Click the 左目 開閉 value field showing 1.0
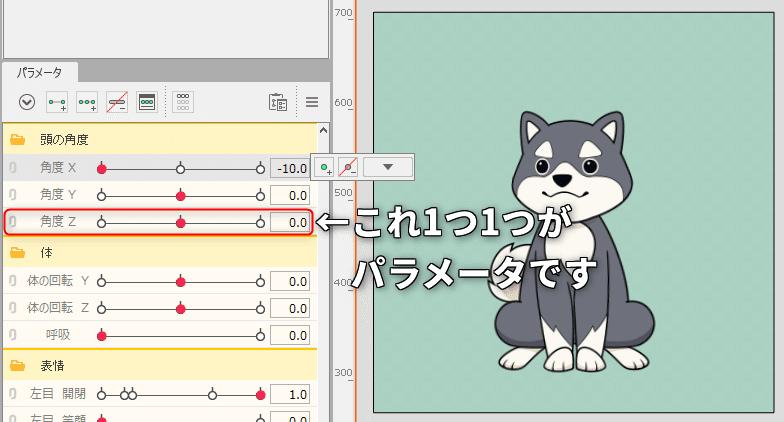Image resolution: width=784 pixels, height=422 pixels. (x=290, y=395)
